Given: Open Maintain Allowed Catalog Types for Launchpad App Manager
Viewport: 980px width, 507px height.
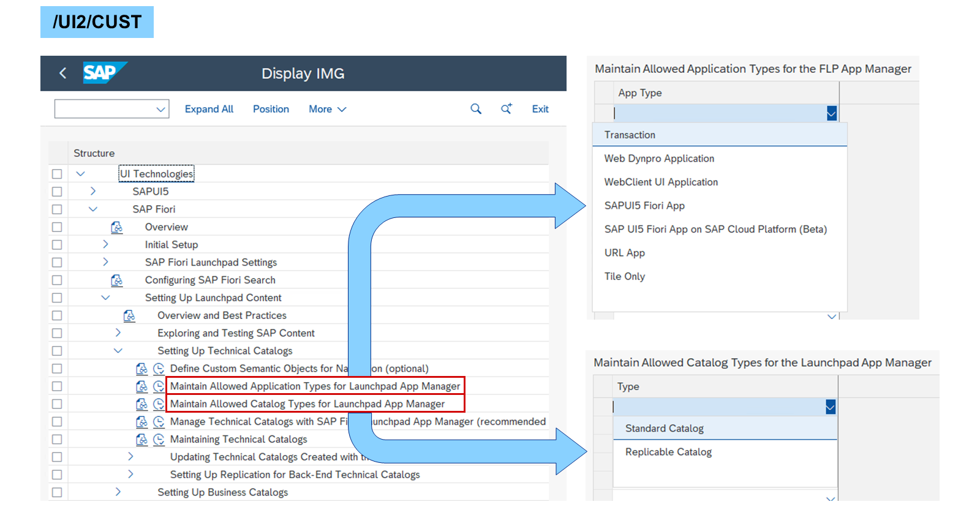Looking at the screenshot, I should (307, 404).
